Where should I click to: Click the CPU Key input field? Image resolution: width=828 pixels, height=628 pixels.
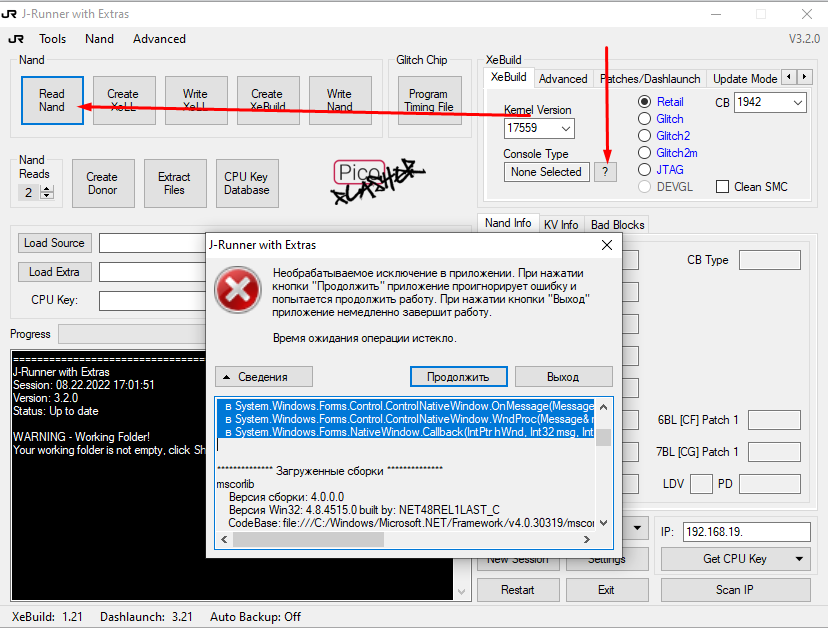pyautogui.click(x=153, y=301)
